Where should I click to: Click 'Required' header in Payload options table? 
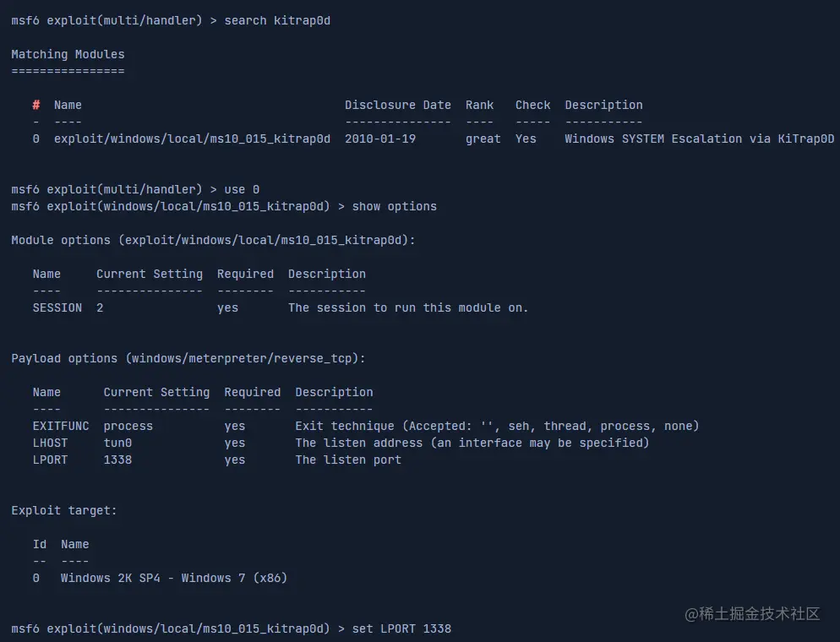[253, 393]
